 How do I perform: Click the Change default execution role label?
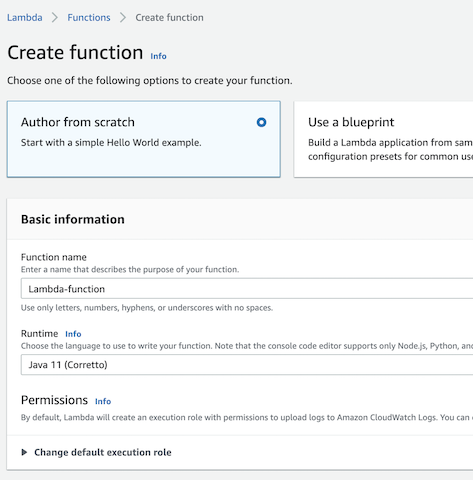103,452
